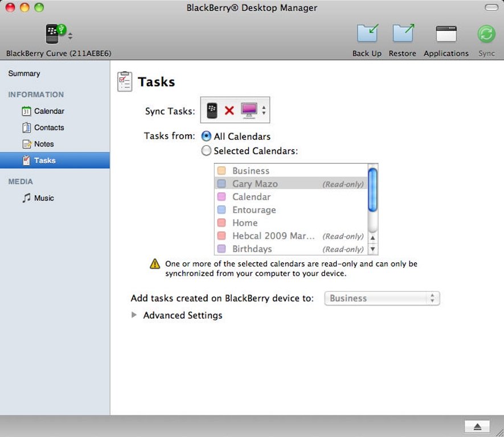Click the BlackBerry Curve device icon
The image size is (504, 437).
click(x=55, y=34)
